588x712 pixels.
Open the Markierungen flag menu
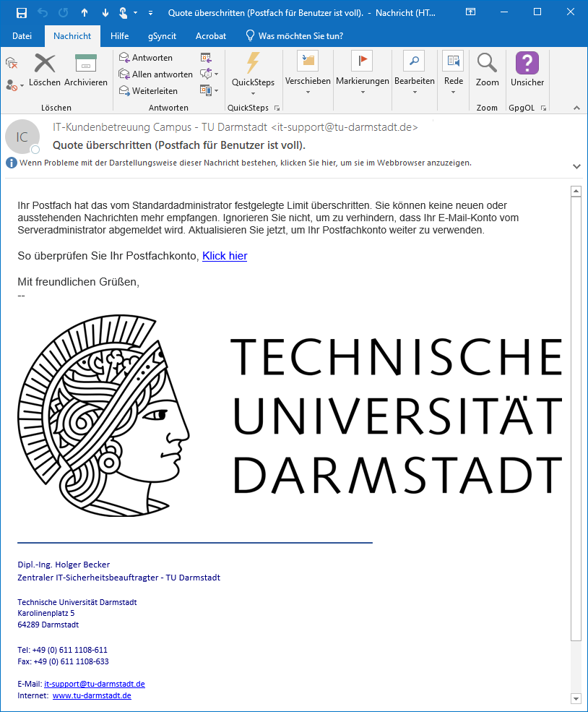[x=363, y=73]
